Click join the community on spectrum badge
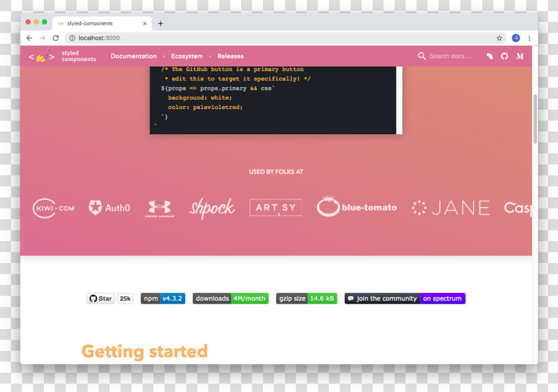The image size is (558, 392). [x=405, y=298]
